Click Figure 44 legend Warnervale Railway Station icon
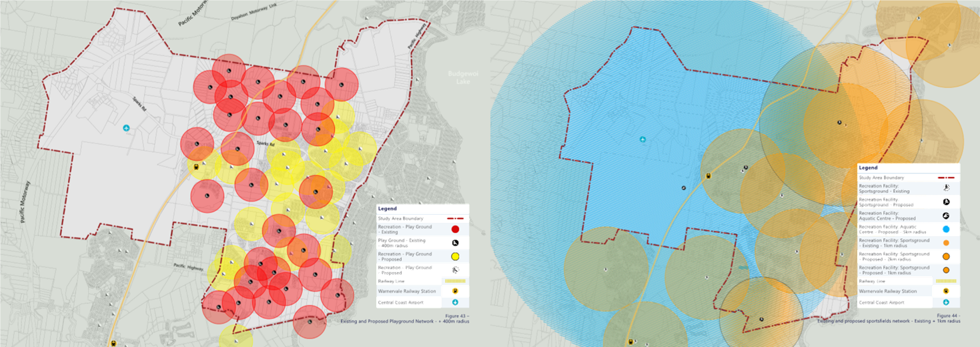Image resolution: width=980 pixels, height=347 pixels. (x=946, y=291)
